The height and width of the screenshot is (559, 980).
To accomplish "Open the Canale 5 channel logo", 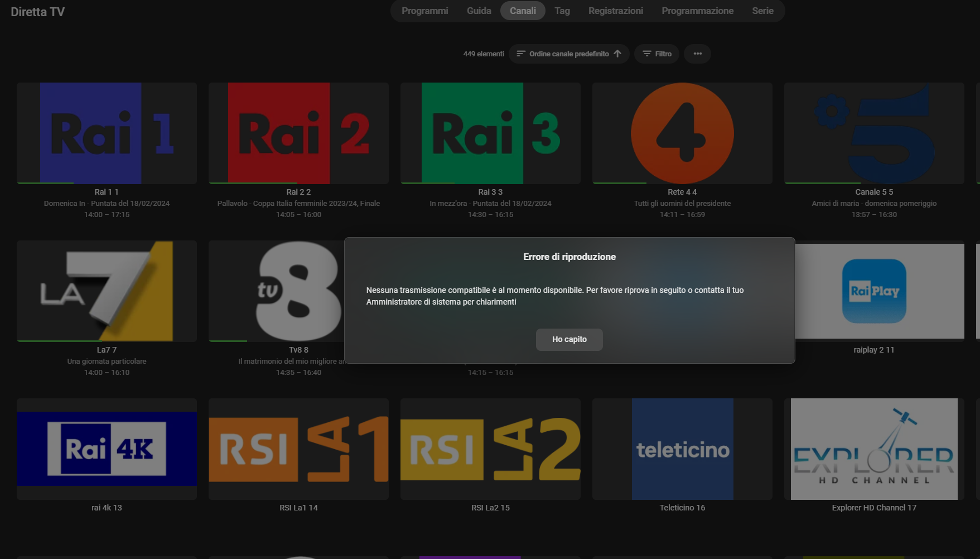I will tap(874, 133).
